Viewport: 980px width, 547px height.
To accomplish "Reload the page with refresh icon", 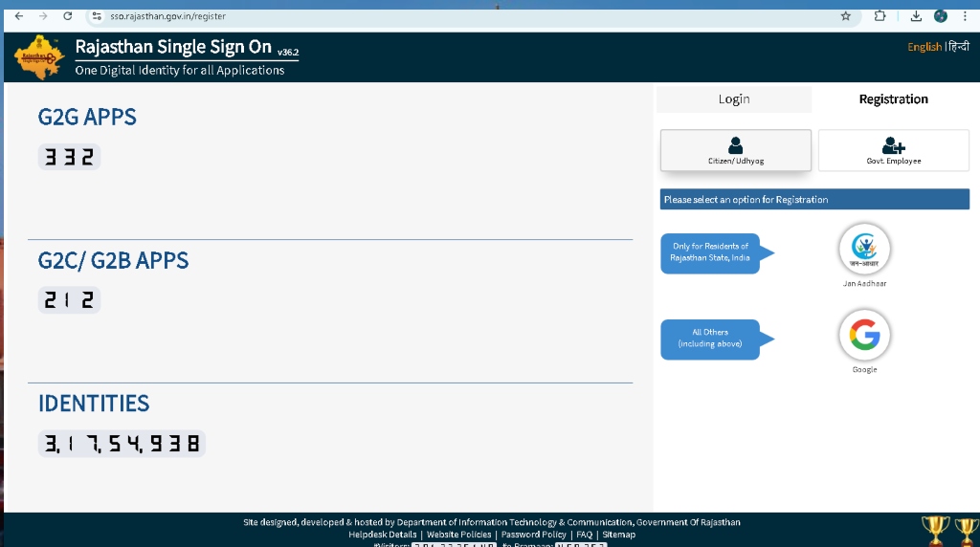I will 68,16.
